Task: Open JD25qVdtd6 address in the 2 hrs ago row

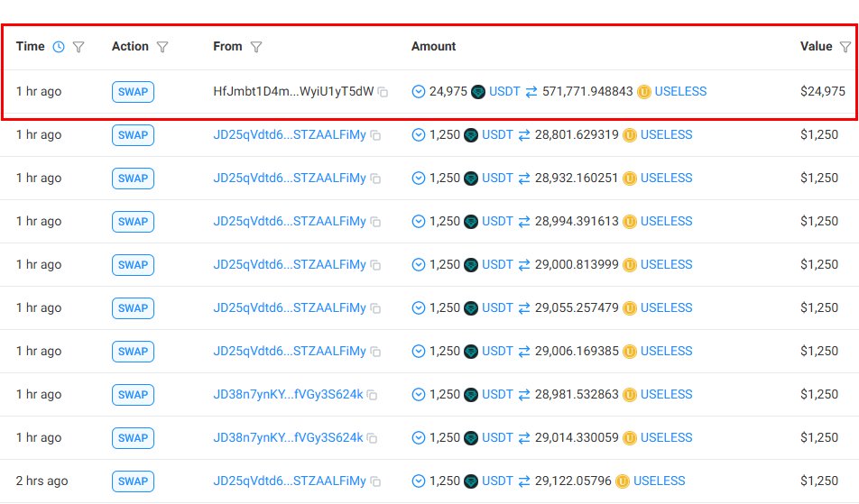Action: pyautogui.click(x=290, y=481)
